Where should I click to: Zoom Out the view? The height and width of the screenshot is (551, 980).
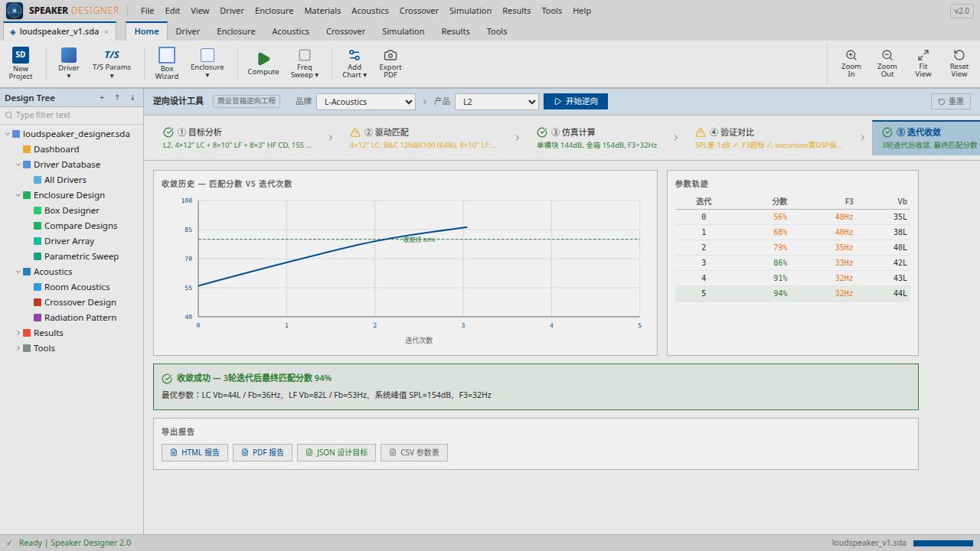tap(887, 63)
